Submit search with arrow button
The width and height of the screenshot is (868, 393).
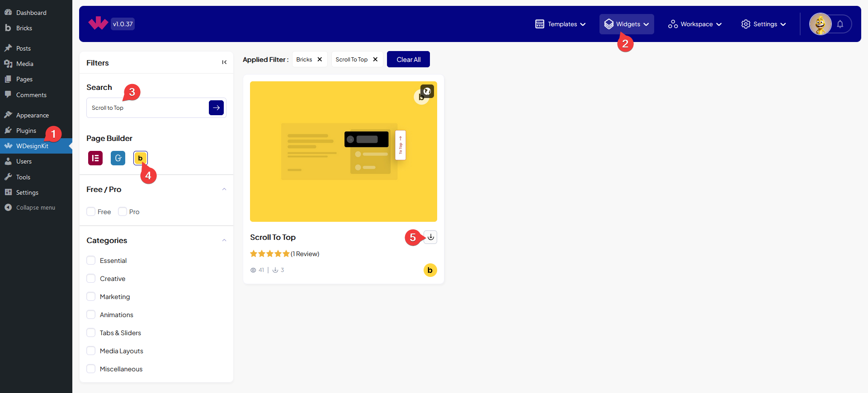click(216, 108)
